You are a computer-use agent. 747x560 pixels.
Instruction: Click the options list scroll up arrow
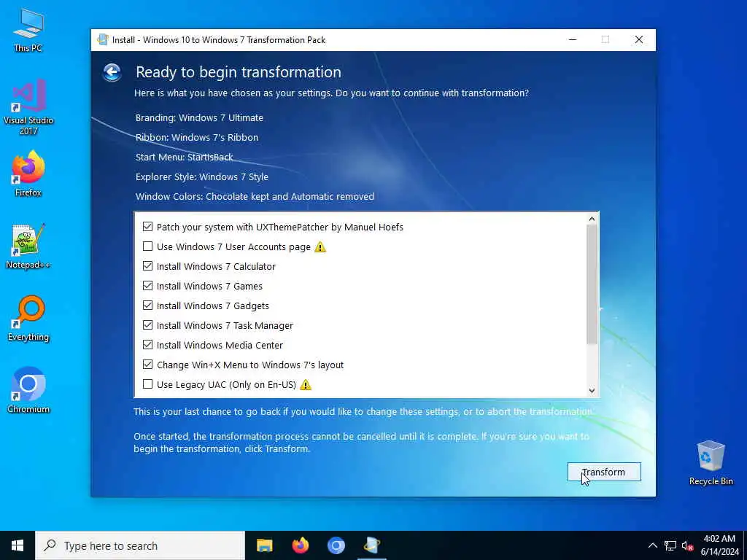[592, 219]
